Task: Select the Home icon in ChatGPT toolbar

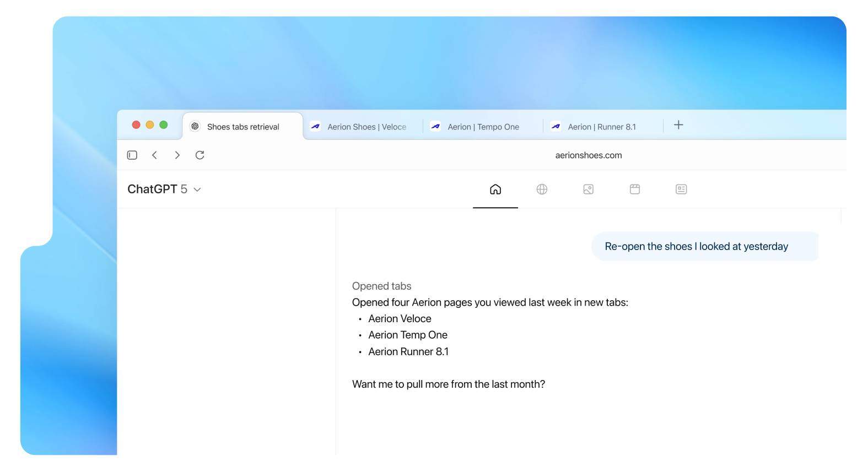Action: tap(495, 189)
